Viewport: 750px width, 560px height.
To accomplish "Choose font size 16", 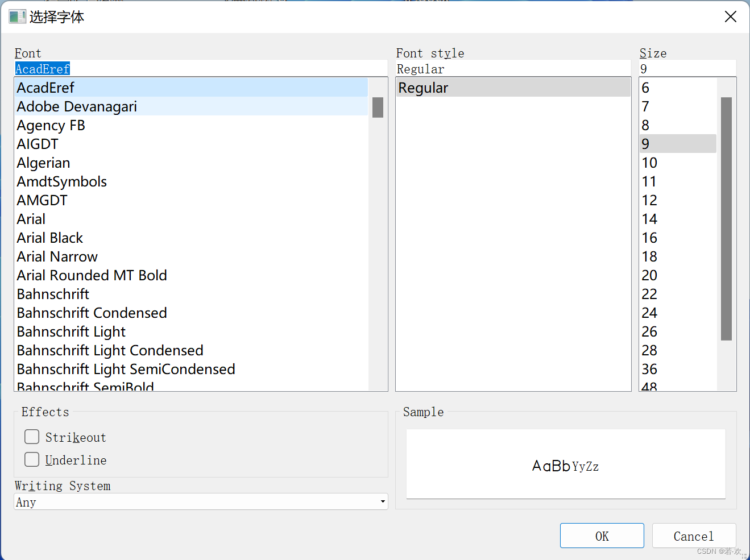I will 678,238.
